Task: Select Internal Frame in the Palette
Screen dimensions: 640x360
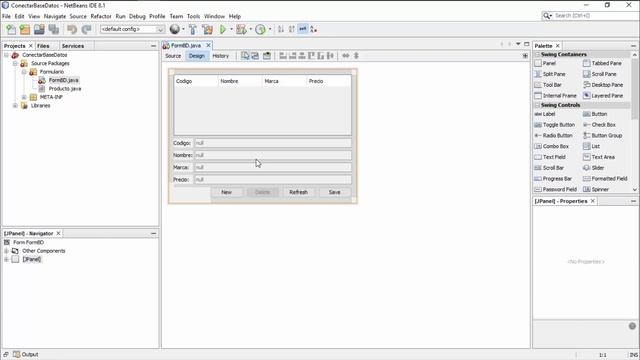Action: [x=556, y=96]
